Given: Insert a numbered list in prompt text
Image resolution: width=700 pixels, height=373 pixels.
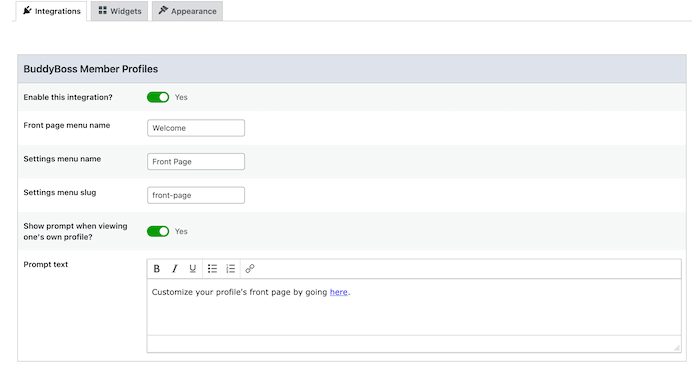Looking at the screenshot, I should click(x=230, y=269).
